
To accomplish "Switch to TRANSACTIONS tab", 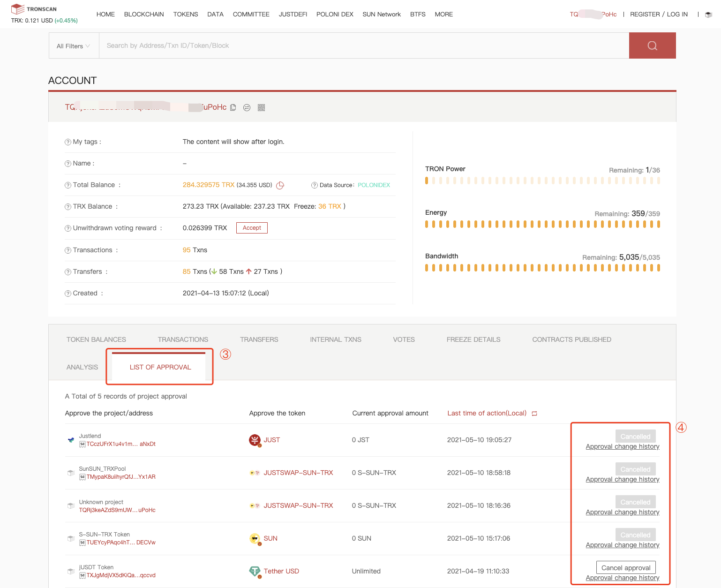I will [x=183, y=339].
